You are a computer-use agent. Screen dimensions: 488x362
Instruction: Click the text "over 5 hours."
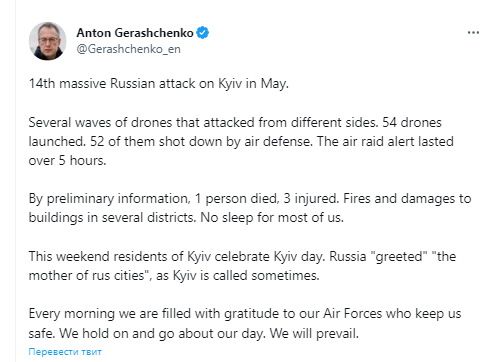point(67,160)
